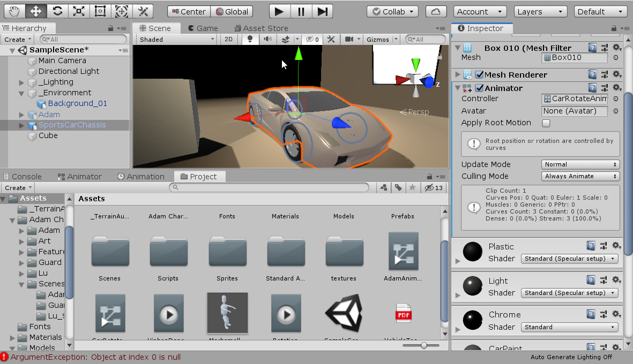Select the Scale tool
The width and height of the screenshot is (633, 364).
pyautogui.click(x=78, y=11)
